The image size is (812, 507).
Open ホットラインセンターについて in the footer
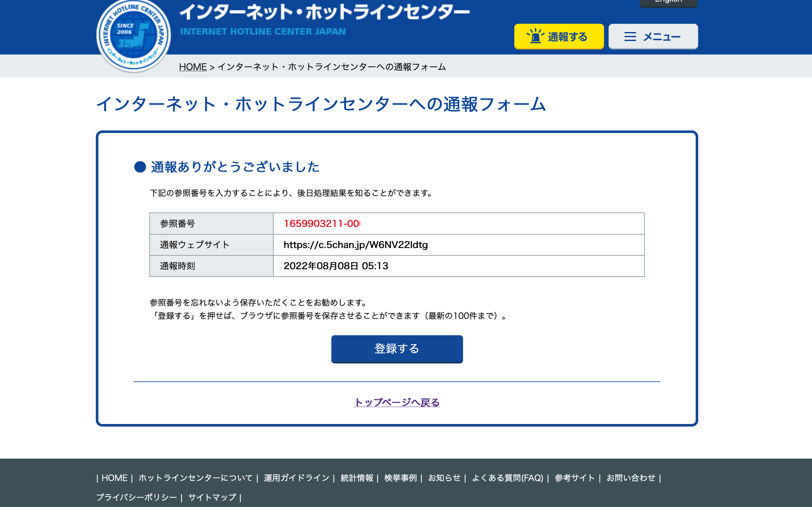195,478
